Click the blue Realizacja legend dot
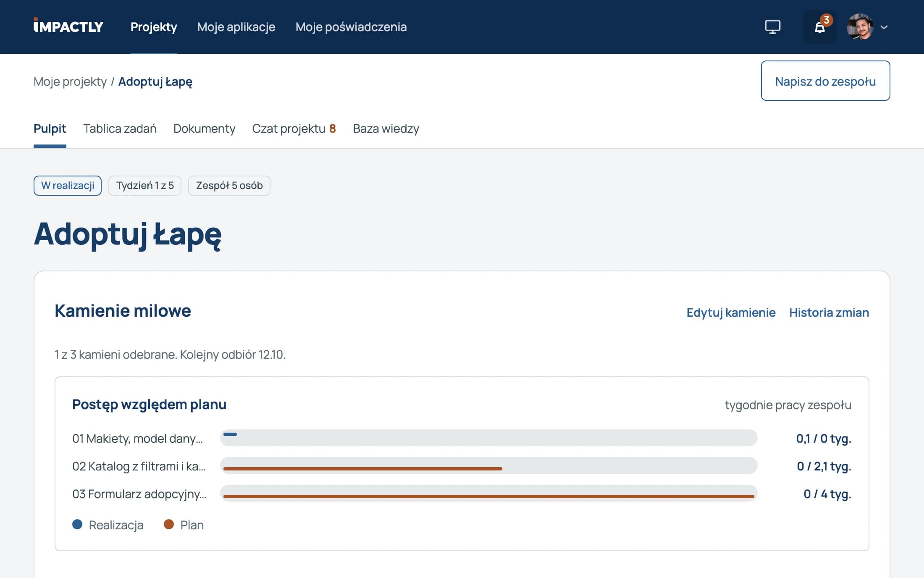This screenshot has width=924, height=578. (77, 524)
